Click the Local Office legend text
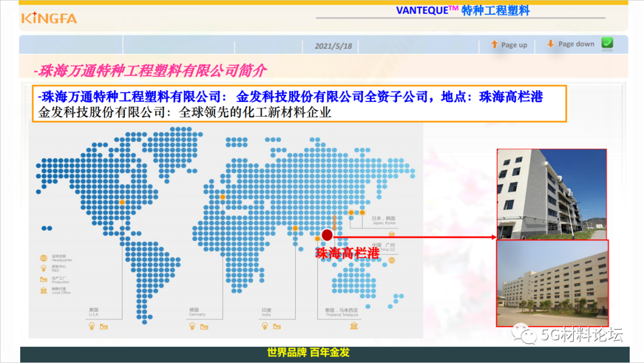644x363 pixels. (61, 291)
